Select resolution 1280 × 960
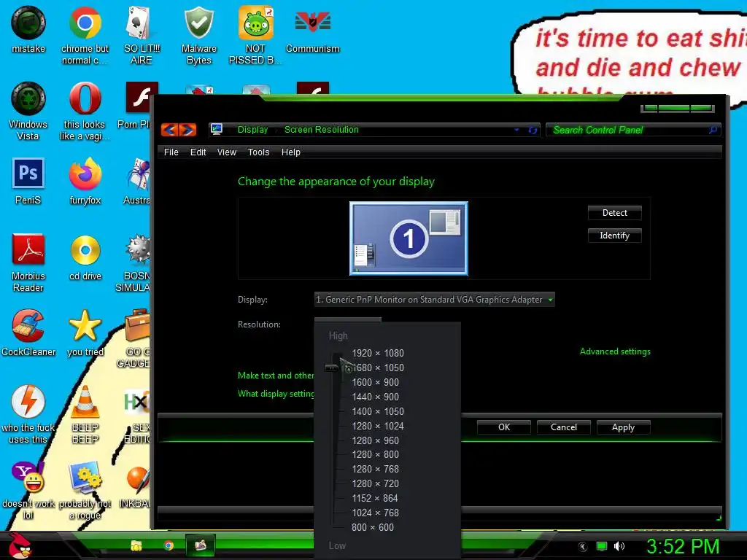 [x=376, y=440]
